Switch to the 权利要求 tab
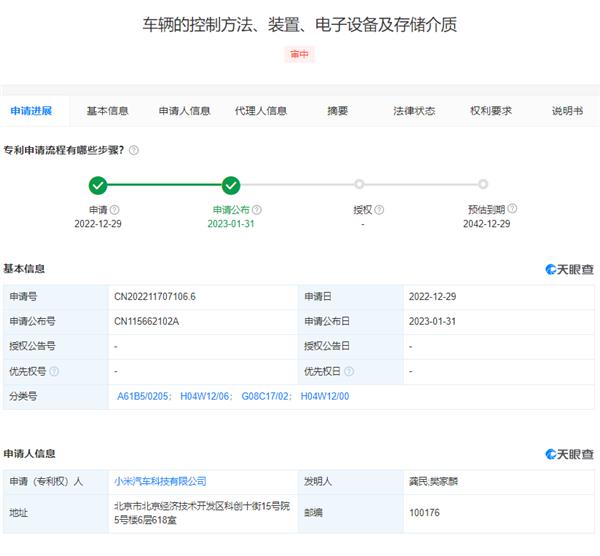This screenshot has height=556, width=600. coord(491,111)
